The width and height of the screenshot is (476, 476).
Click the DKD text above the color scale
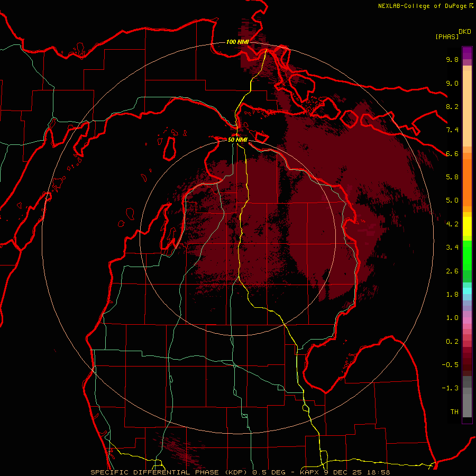point(465,32)
